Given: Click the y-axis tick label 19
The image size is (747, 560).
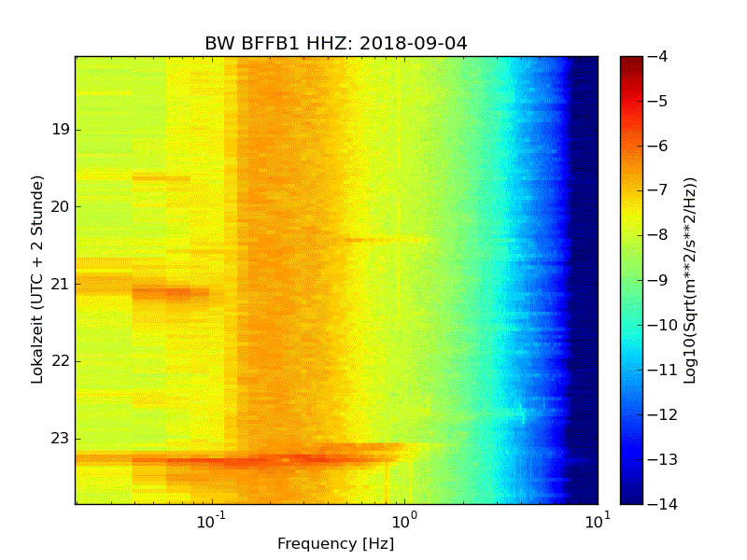Looking at the screenshot, I should tap(61, 130).
